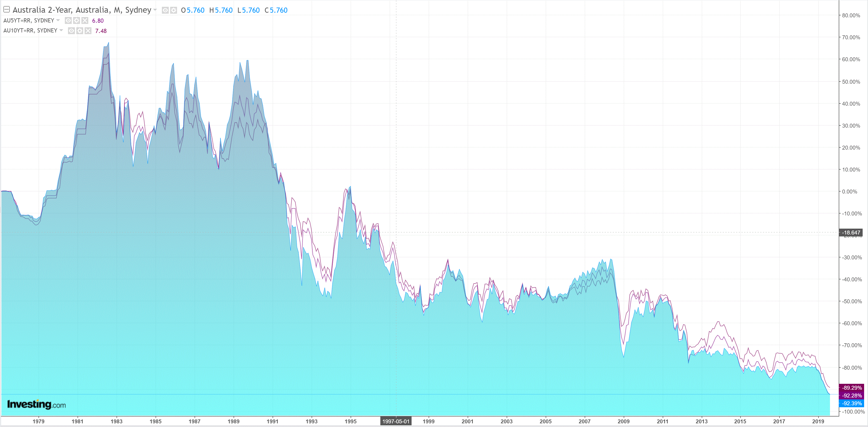Screen dimensions: 868x427
Task: Open settings gear for AU5YT=RR series
Action: [x=77, y=20]
